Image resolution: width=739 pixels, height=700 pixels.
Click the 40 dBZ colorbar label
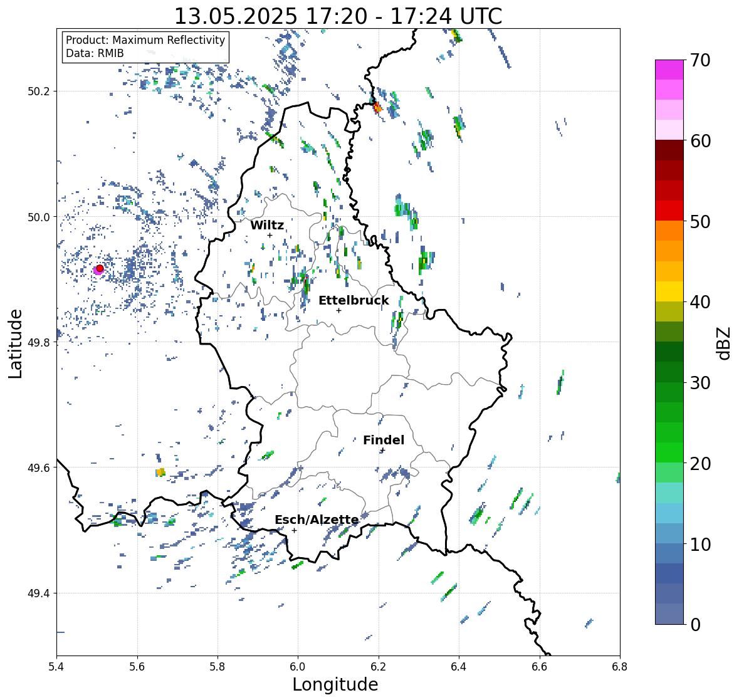pyautogui.click(x=700, y=302)
